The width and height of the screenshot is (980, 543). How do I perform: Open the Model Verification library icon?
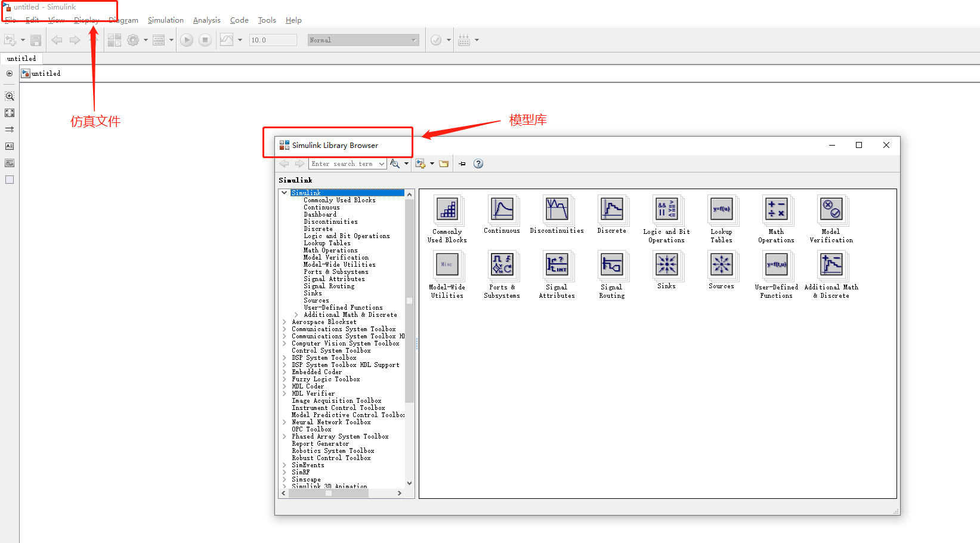[831, 209]
